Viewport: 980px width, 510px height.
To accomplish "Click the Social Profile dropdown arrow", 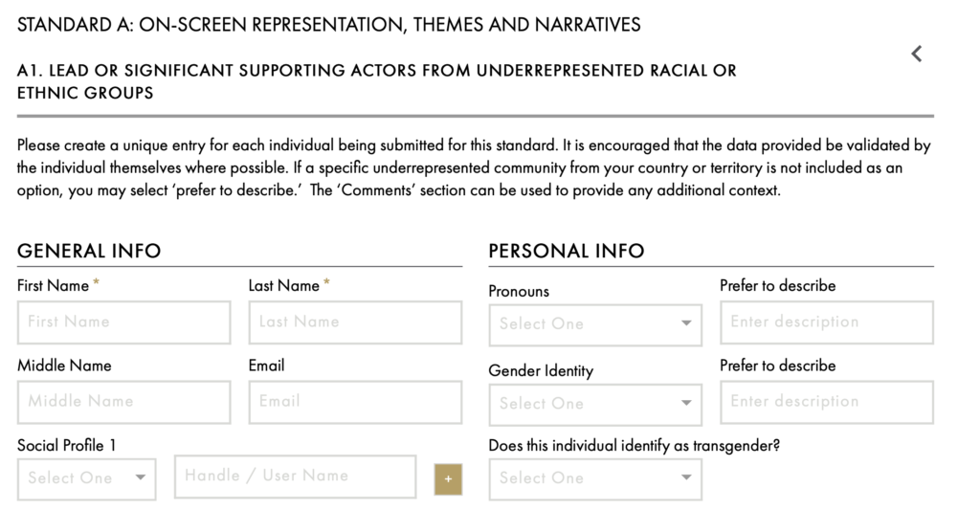I will point(141,477).
